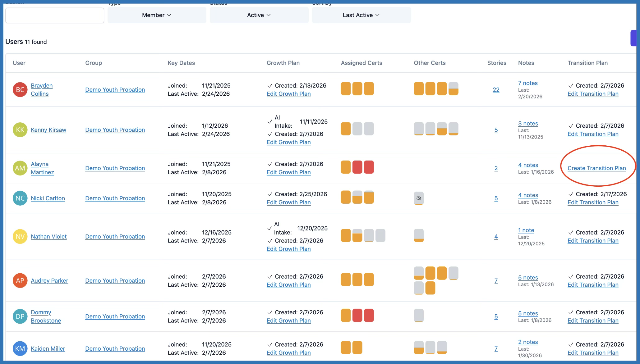Click Brayden Collins' first orange assigned cert block
This screenshot has width=640, height=364.
click(x=346, y=89)
